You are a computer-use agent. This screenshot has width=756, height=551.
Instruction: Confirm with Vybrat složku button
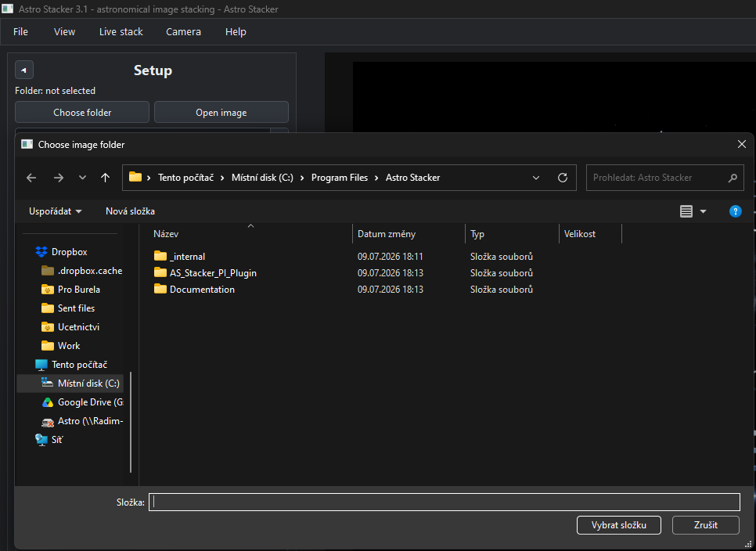(x=618, y=525)
